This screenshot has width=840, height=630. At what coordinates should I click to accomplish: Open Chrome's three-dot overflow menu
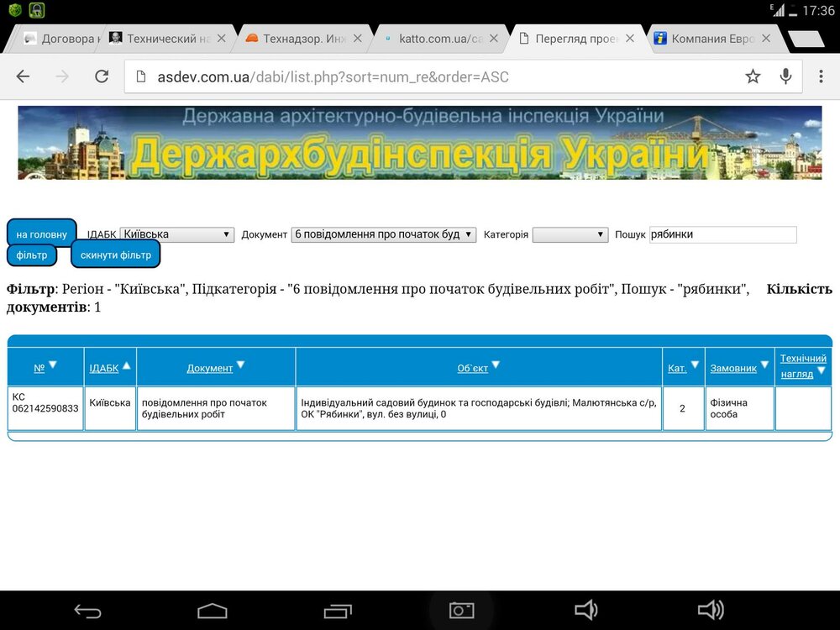821,76
